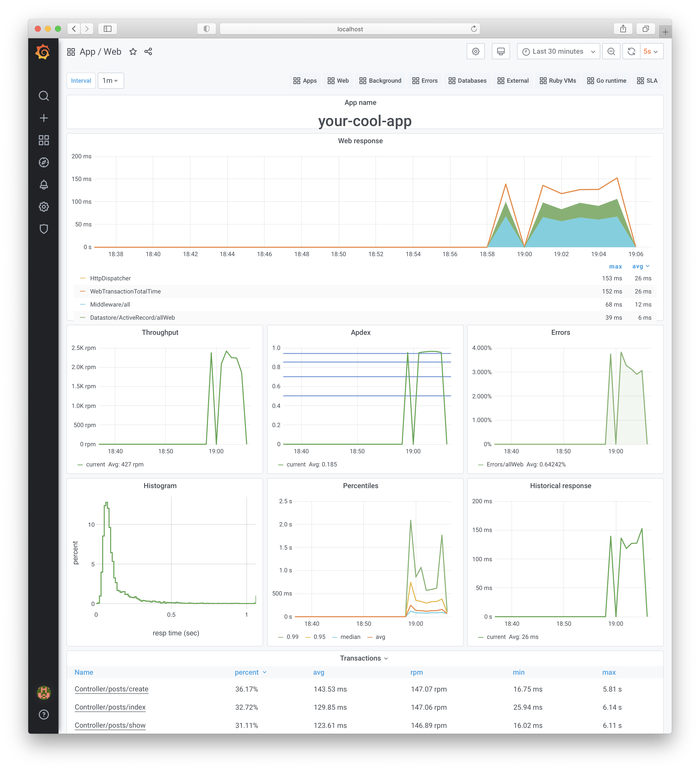Sort the legend by max column
The image size is (700, 771).
coord(615,266)
